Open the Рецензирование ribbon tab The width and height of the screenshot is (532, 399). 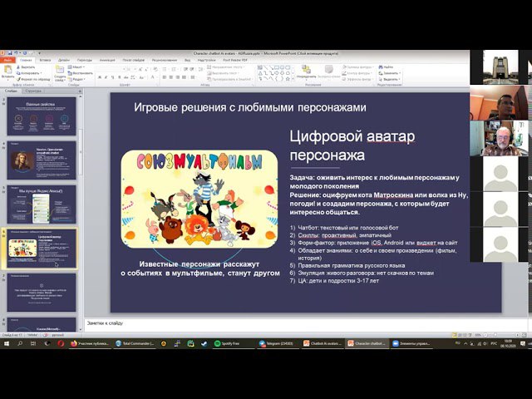165,60
